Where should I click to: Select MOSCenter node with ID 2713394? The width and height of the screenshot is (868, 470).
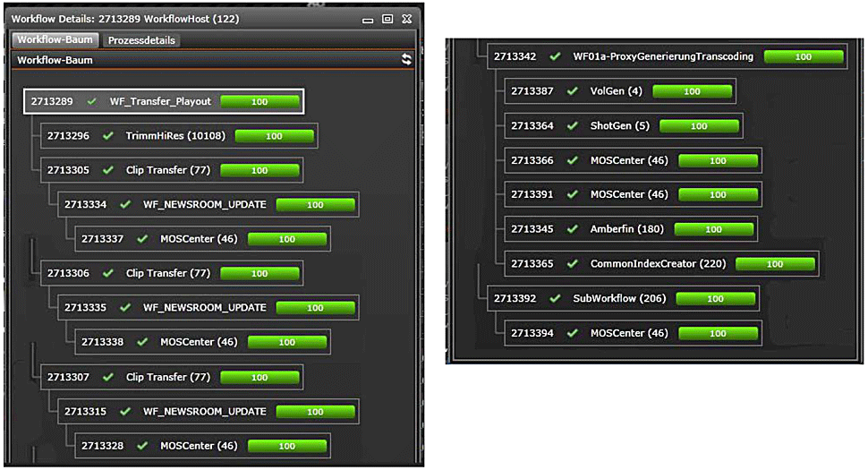[x=628, y=333]
